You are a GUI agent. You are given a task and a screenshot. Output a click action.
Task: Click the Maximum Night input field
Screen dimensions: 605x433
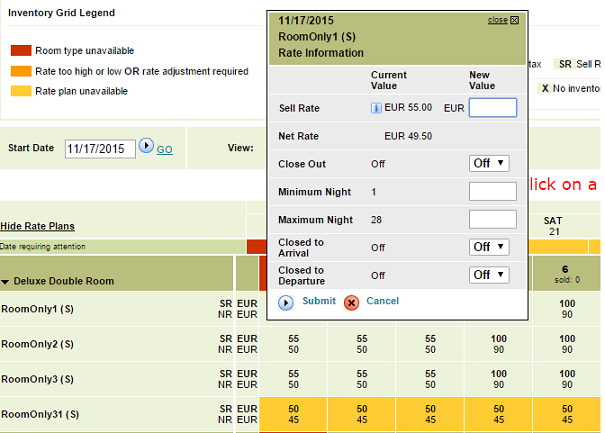tap(492, 219)
